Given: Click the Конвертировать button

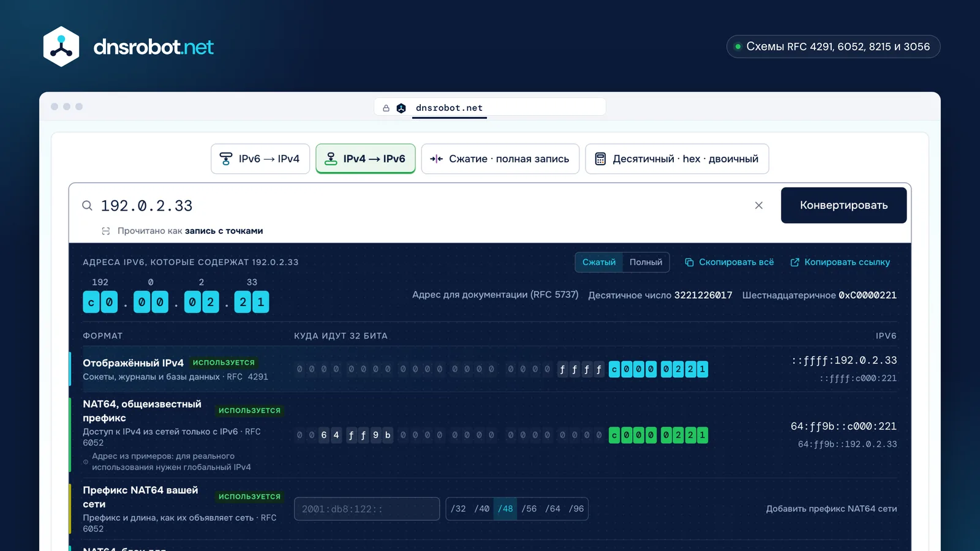Looking at the screenshot, I should point(843,205).
